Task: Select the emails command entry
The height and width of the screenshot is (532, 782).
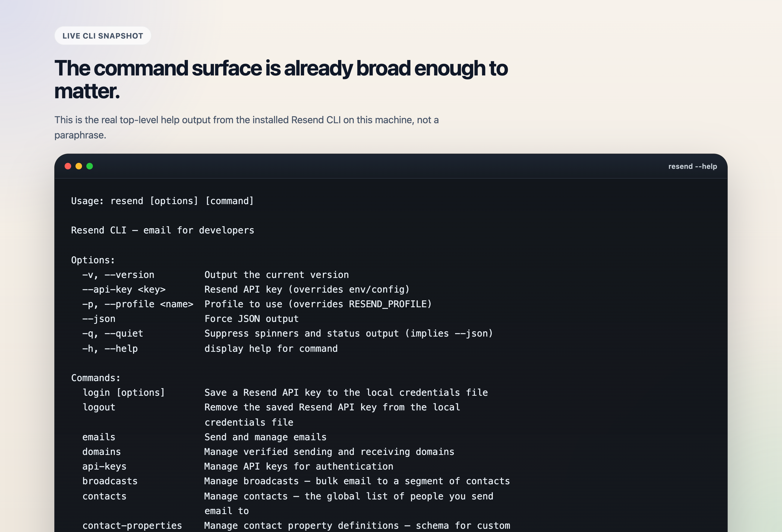Action: (99, 437)
